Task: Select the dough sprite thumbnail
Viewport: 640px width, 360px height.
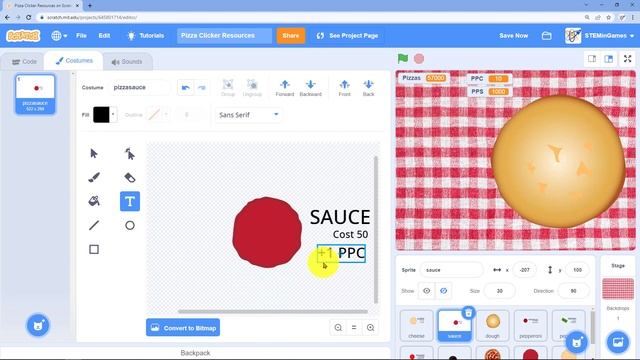Action: point(492,325)
